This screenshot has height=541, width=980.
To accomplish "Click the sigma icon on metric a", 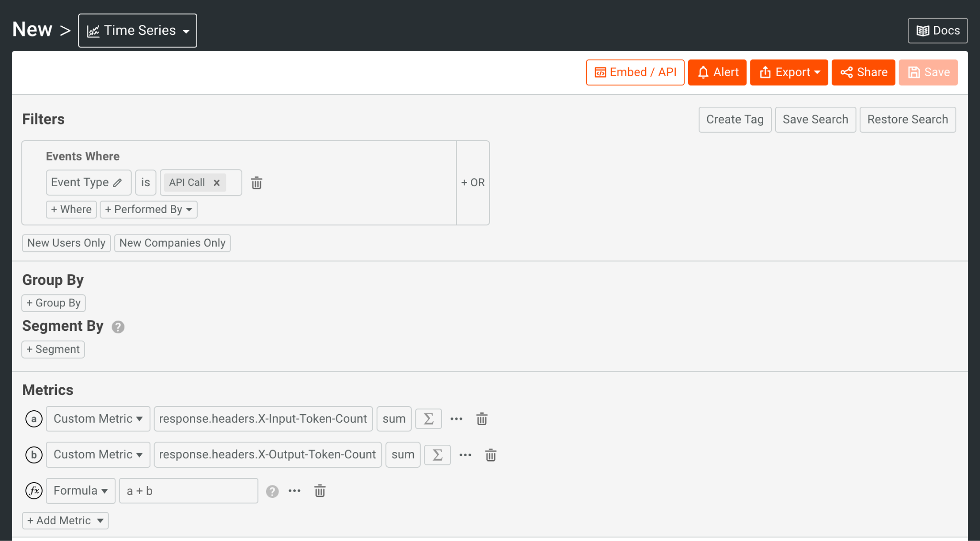I will coord(428,419).
